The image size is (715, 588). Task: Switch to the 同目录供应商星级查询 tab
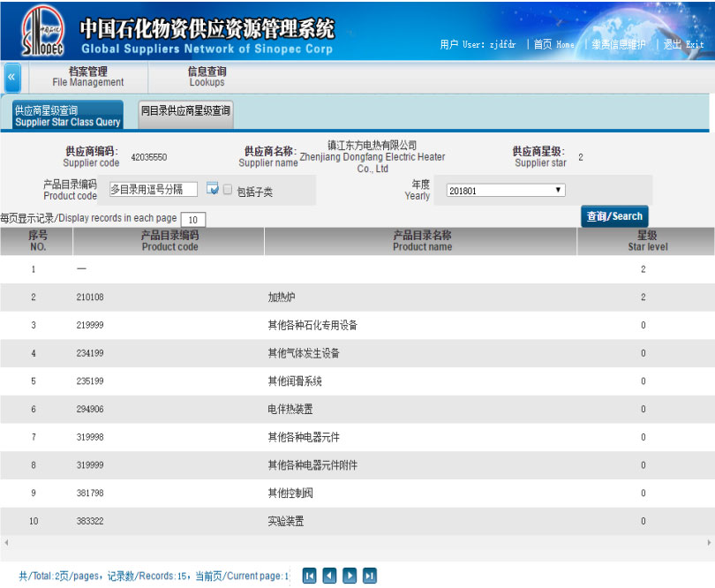[x=185, y=111]
